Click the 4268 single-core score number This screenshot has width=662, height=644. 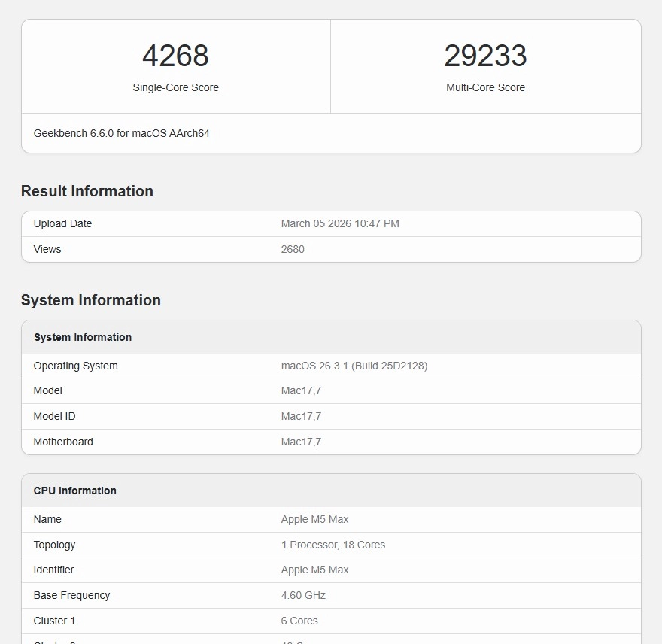tap(175, 56)
